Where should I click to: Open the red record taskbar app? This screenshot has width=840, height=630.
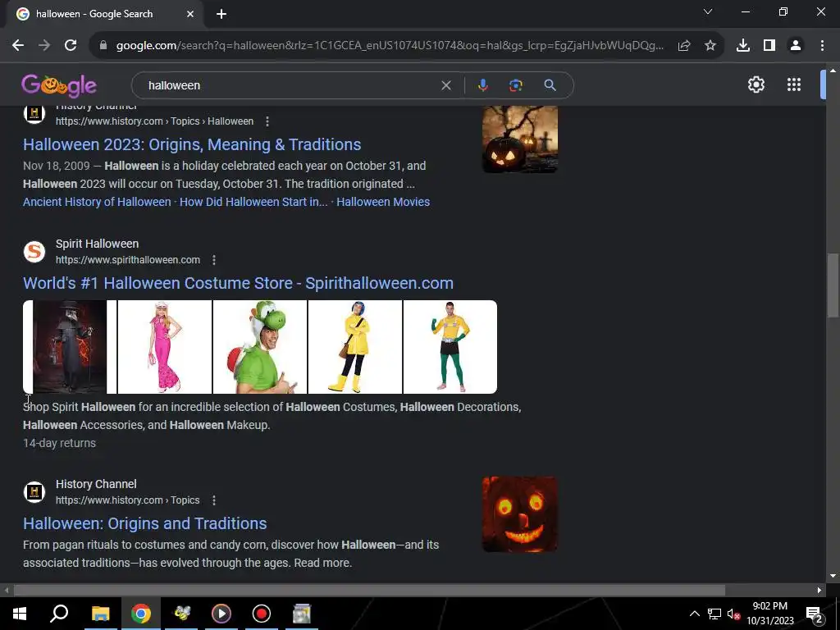click(x=262, y=614)
